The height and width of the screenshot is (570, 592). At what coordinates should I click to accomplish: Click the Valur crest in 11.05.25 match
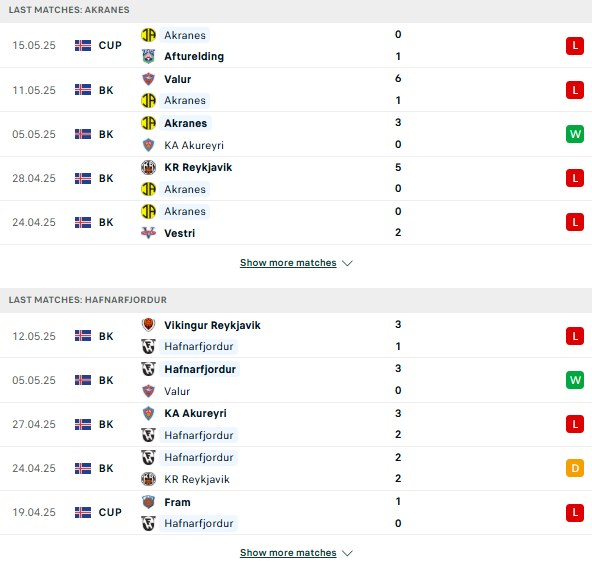(x=148, y=79)
